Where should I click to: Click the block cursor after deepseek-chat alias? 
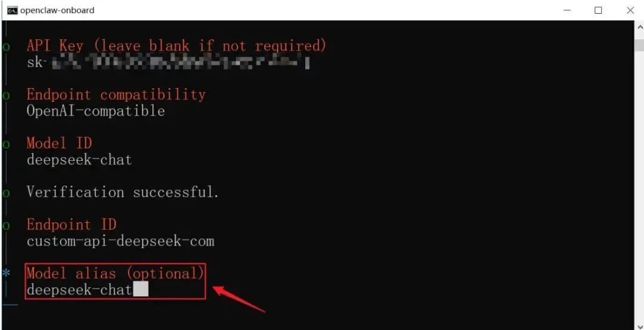[x=141, y=289]
